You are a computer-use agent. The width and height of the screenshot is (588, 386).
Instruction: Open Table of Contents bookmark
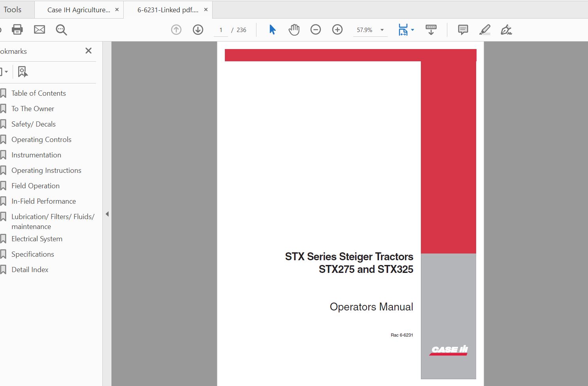click(x=39, y=93)
